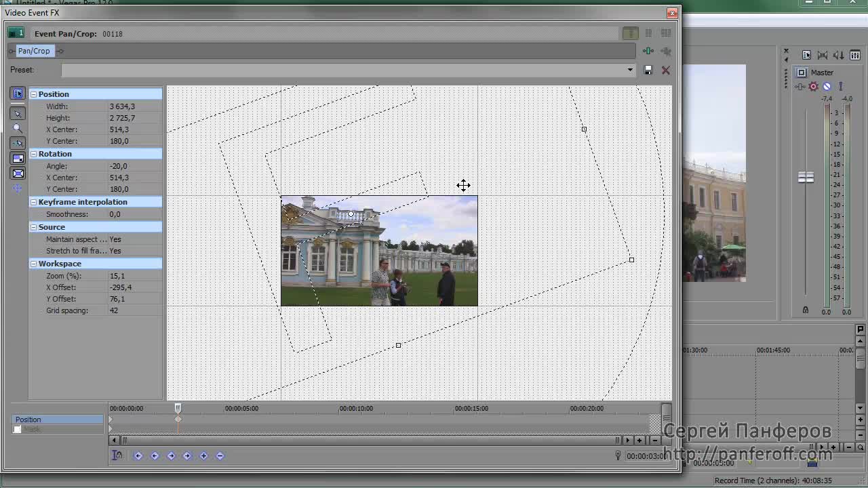Viewport: 868px width, 488px height.
Task: Delete preset with the red X icon
Action: 666,70
